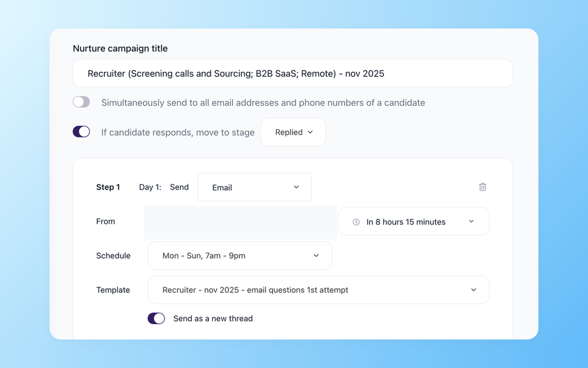This screenshot has height=368, width=588.
Task: Click the Step 1 label
Action: [x=108, y=187]
